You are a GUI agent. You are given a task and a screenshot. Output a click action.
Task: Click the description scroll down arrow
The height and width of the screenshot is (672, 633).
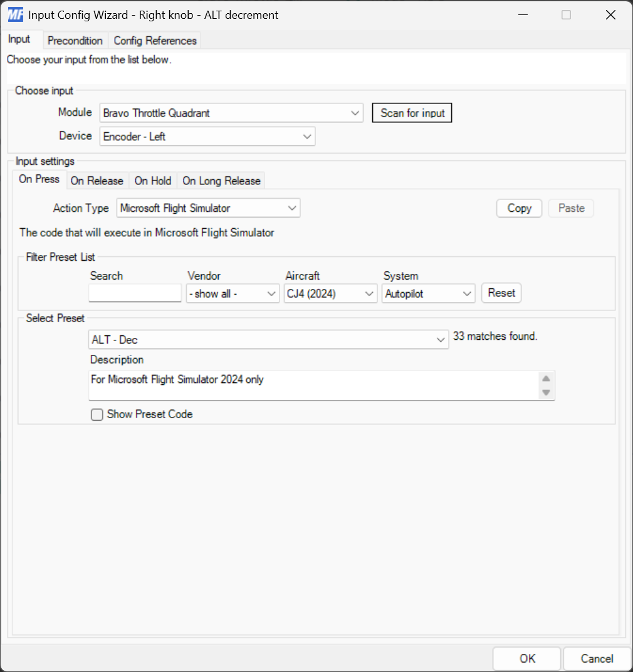point(546,392)
